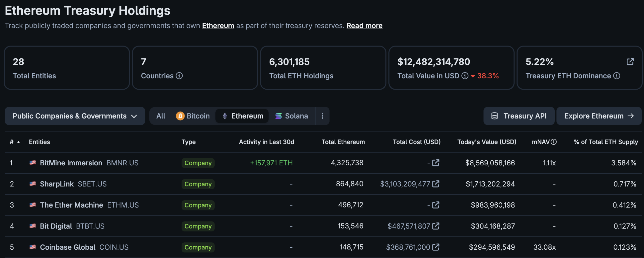Image resolution: width=644 pixels, height=258 pixels.
Task: Click the $3,103,209,477 total cost value
Action: pos(405,184)
